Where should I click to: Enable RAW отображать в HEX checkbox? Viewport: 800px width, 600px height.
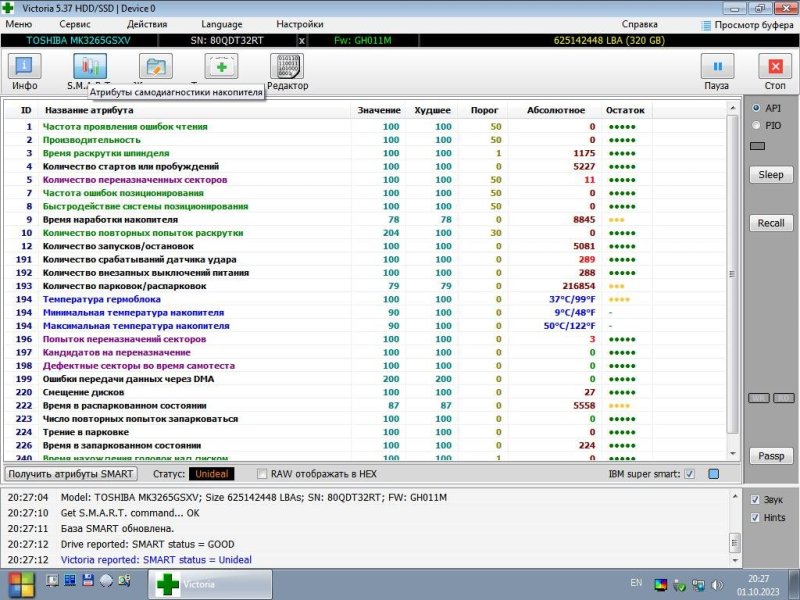point(262,473)
